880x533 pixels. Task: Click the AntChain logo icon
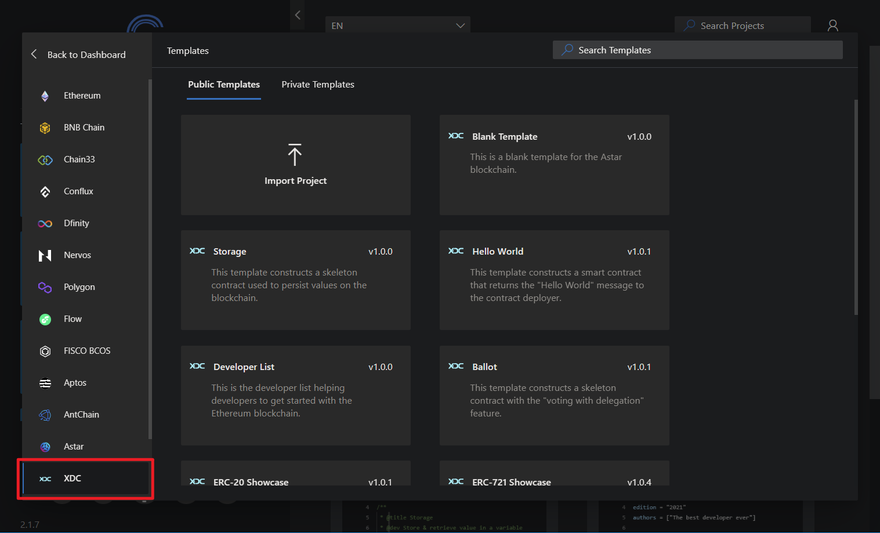[45, 415]
